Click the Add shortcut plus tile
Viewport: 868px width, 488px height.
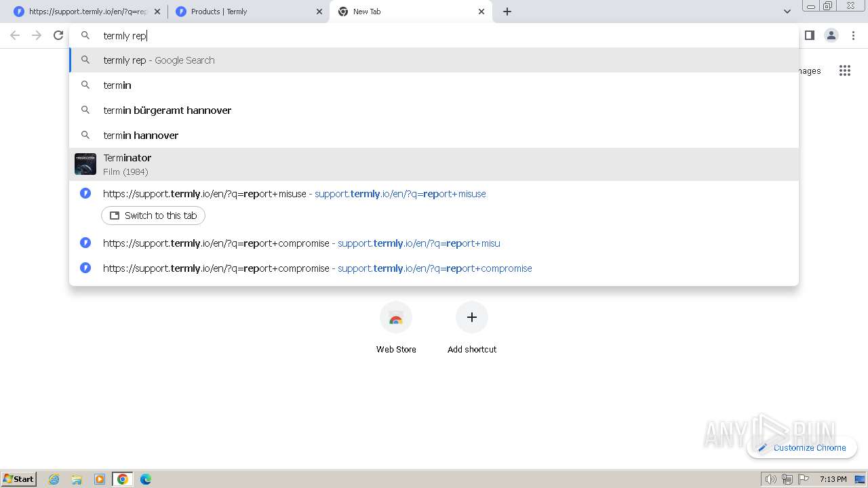[x=472, y=328]
